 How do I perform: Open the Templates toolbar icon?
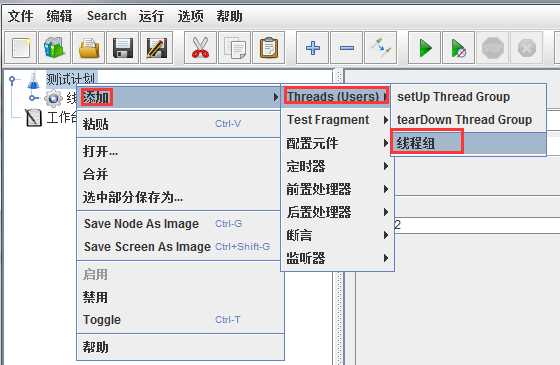pos(54,48)
